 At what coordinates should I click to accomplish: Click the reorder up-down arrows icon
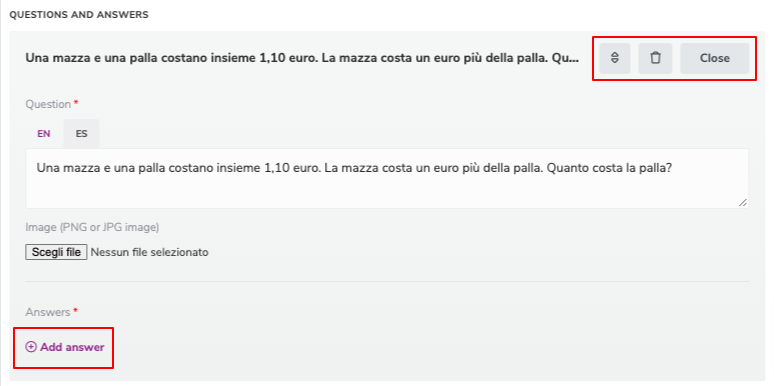pyautogui.click(x=615, y=58)
